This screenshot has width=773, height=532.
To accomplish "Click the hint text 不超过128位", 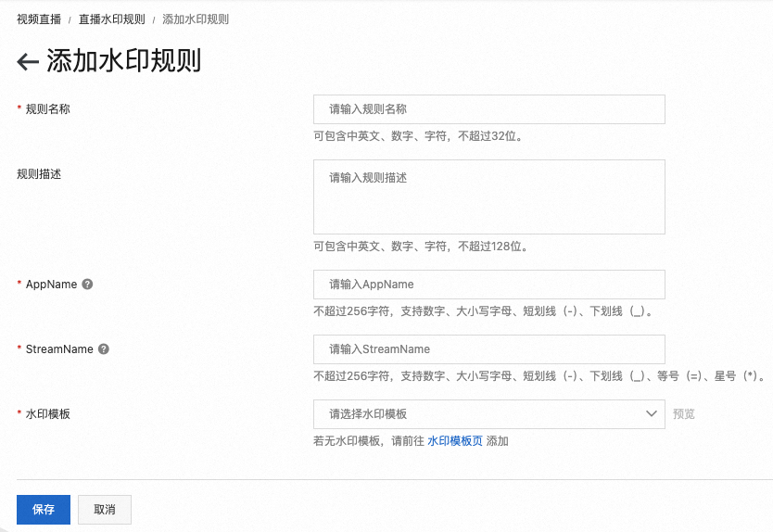I will pos(493,246).
